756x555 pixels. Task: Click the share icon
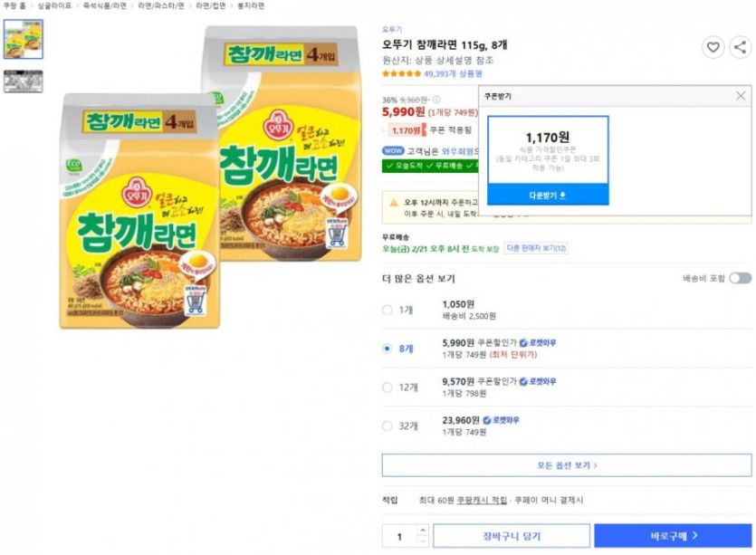[740, 48]
